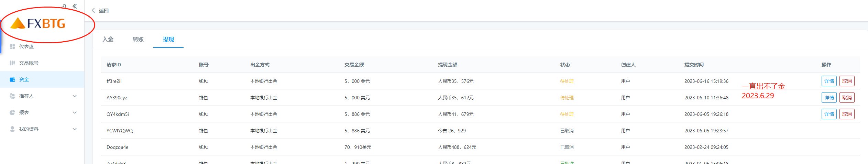This screenshot has height=164, width=868.
Task: Open 详情 for request AY390cyz
Action: [x=829, y=98]
